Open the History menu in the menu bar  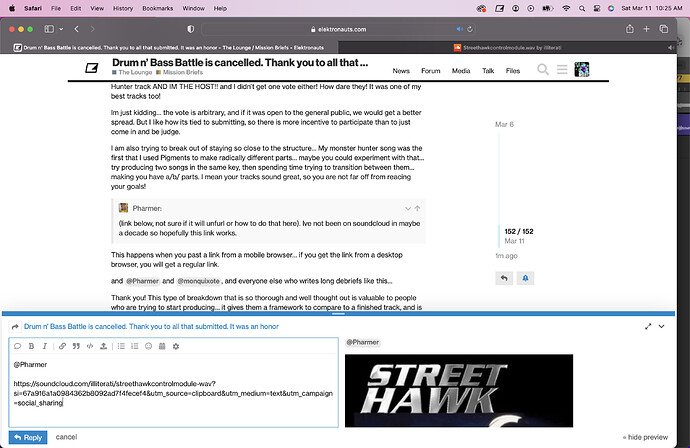pos(123,8)
